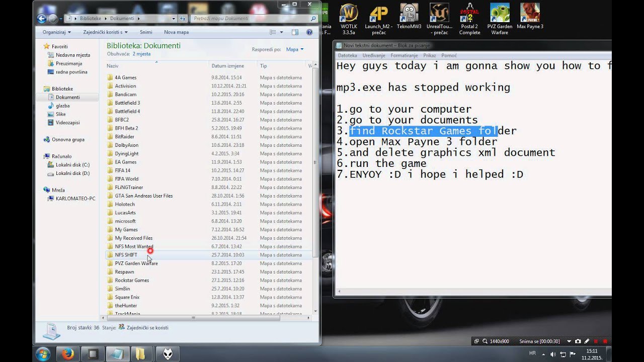Open Organiziraj dropdown menu
This screenshot has height=362, width=644.
coord(56,32)
